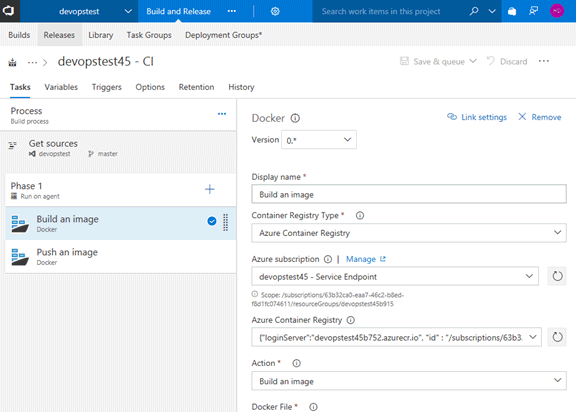Switch to the Options tab
Viewport: 576px width, 412px height.
(150, 87)
